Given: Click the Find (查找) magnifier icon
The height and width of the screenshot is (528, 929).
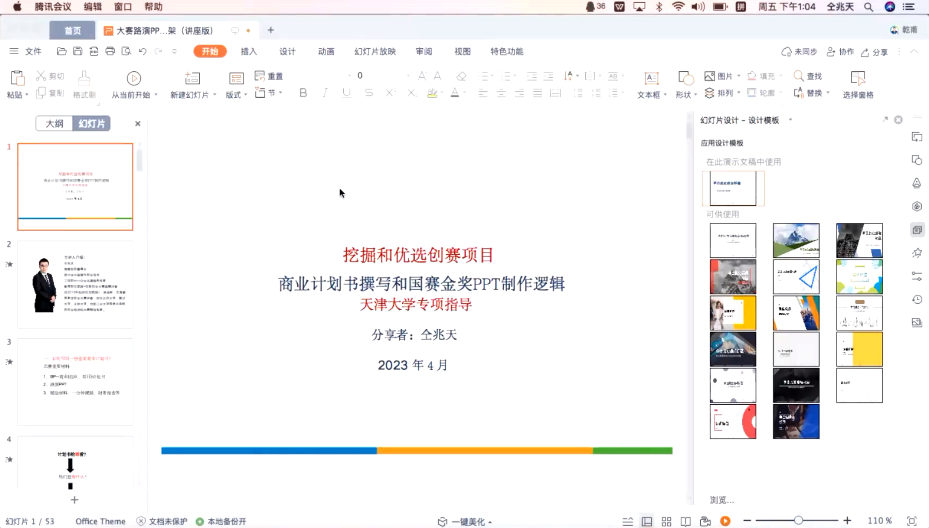Looking at the screenshot, I should [x=797, y=76].
